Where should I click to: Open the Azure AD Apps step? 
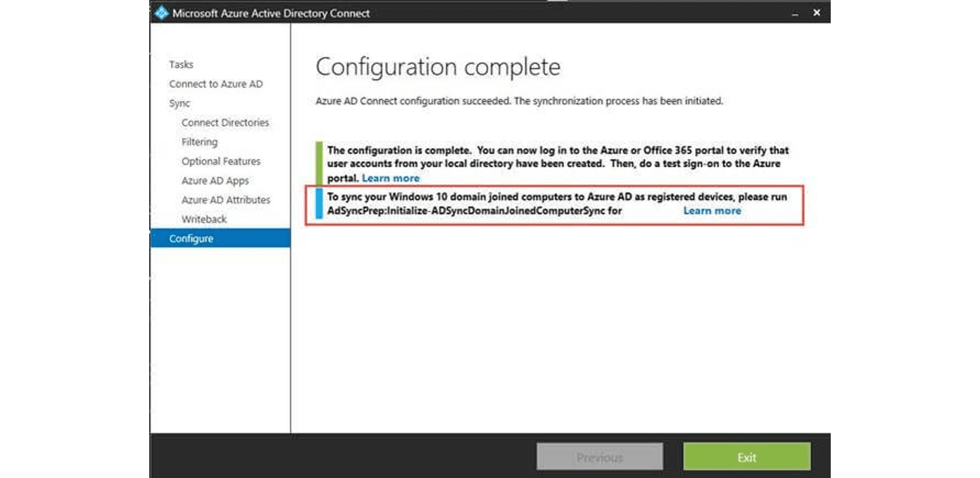pyautogui.click(x=215, y=181)
